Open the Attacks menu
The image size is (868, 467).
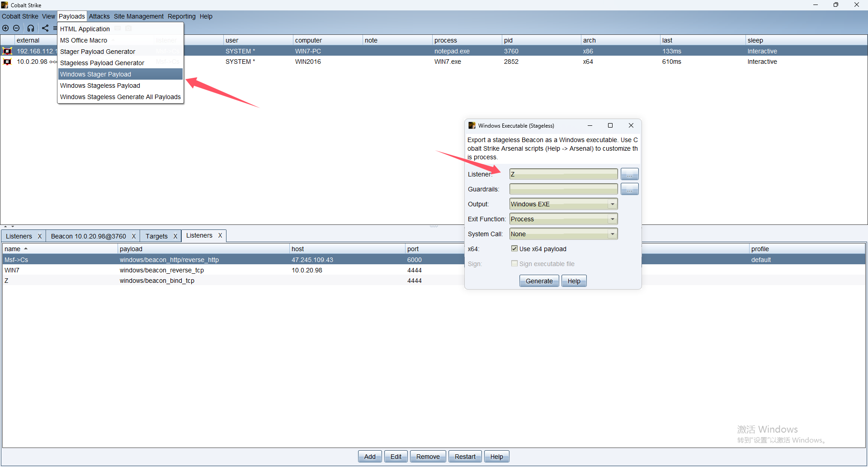pyautogui.click(x=99, y=16)
